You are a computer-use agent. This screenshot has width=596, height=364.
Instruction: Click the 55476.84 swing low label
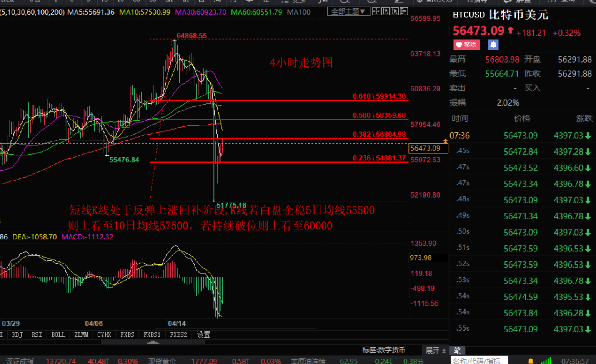click(124, 160)
